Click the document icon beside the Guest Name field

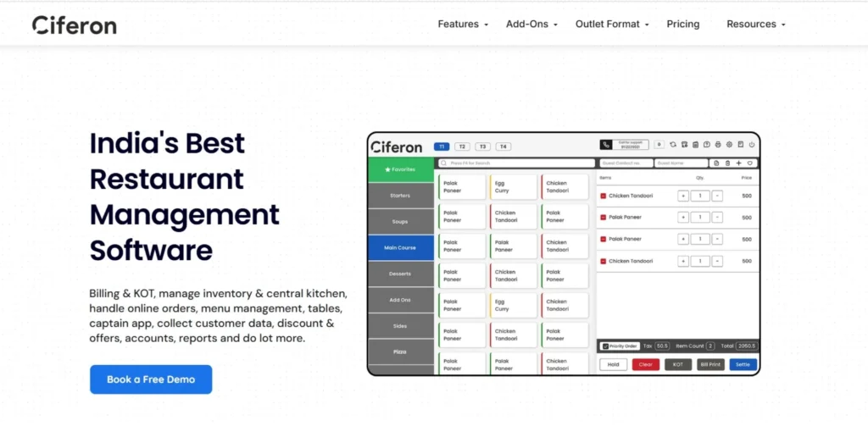(716, 163)
